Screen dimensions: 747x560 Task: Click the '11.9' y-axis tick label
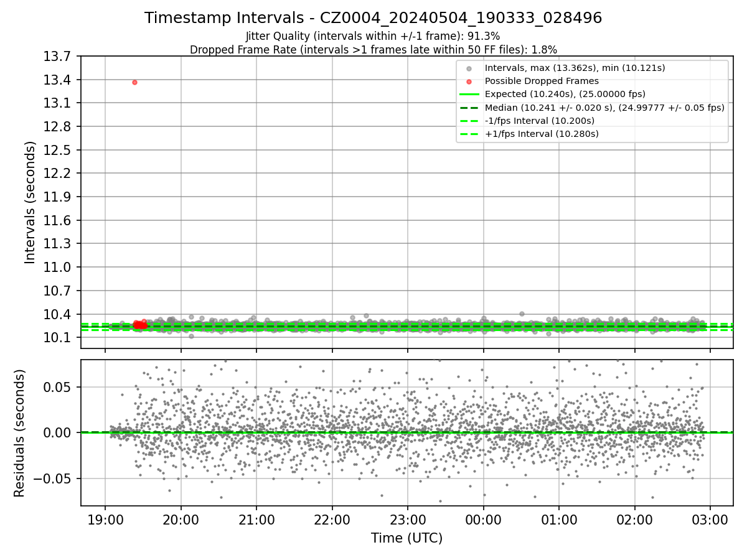pos(57,197)
